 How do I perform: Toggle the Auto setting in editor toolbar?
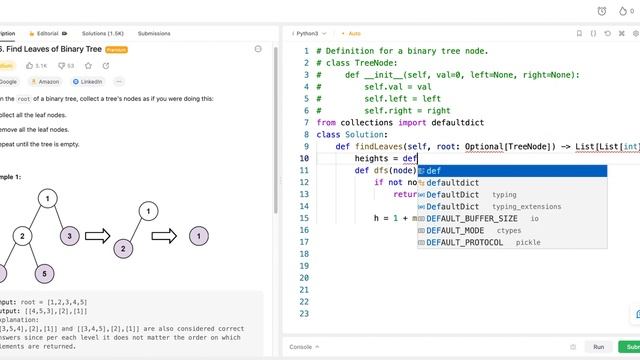click(351, 33)
